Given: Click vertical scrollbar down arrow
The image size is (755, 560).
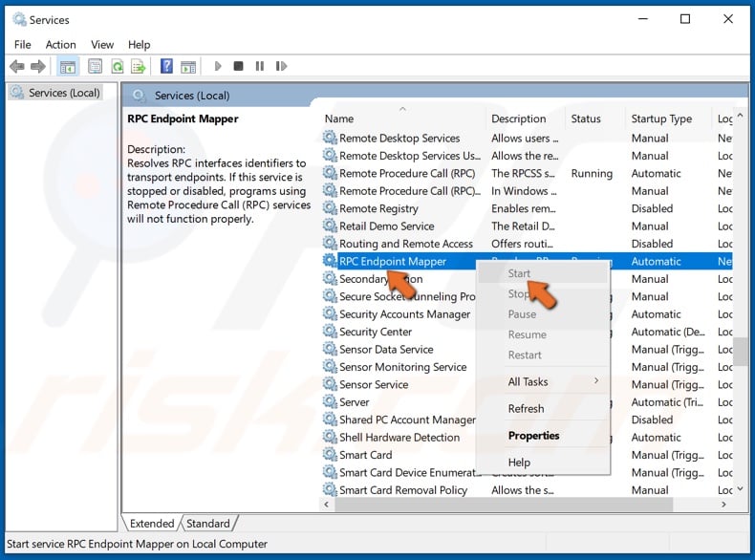Looking at the screenshot, I should [x=740, y=489].
